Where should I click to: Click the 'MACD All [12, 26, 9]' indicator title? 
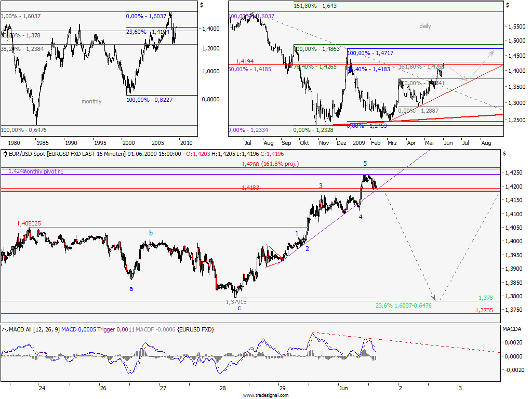pyautogui.click(x=35, y=329)
